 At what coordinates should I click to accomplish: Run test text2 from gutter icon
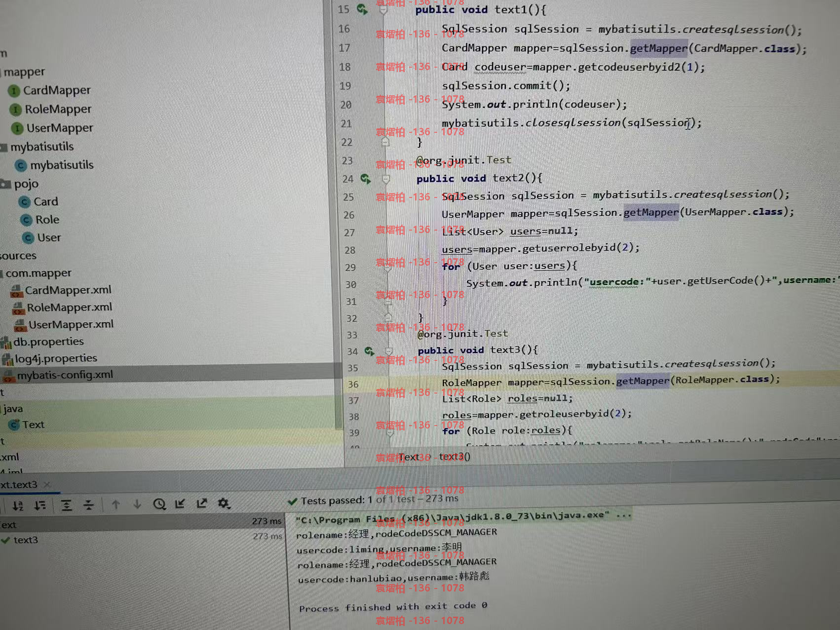click(x=365, y=179)
